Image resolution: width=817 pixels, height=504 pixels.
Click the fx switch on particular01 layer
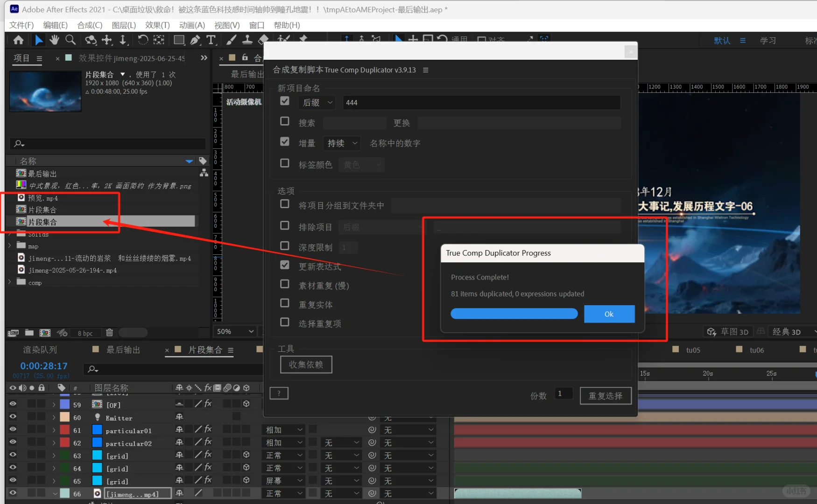point(208,429)
